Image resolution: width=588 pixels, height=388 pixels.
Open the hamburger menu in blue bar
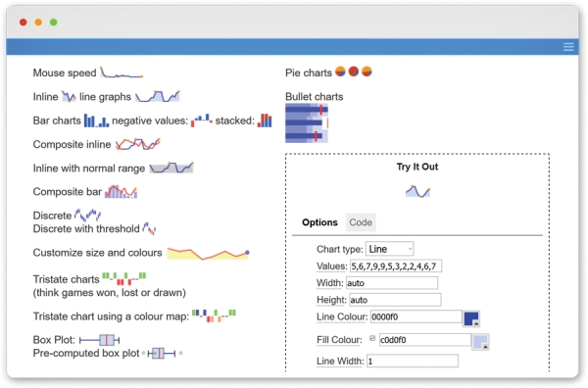click(x=568, y=47)
